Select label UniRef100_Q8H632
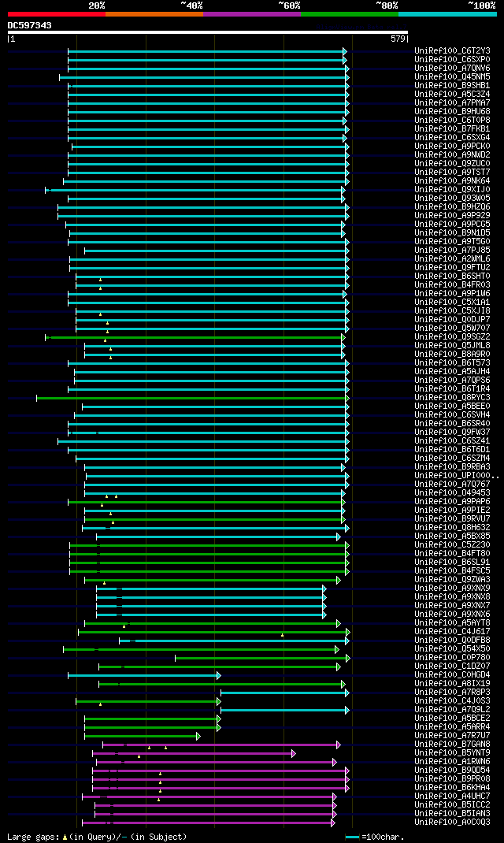This screenshot has height=843, width=504. pyautogui.click(x=452, y=527)
